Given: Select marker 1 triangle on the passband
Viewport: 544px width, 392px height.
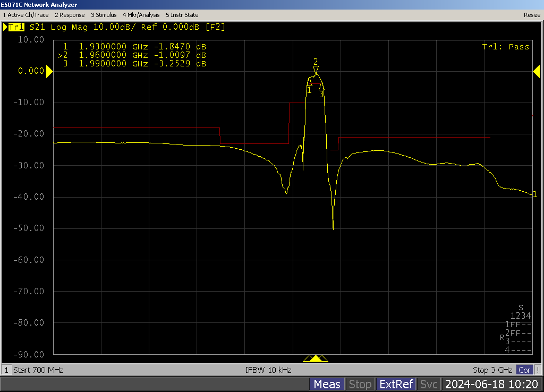Looking at the screenshot, I should 310,82.
